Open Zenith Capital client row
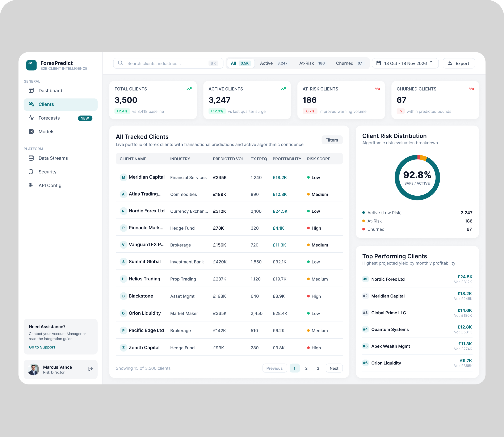504x437 pixels. 229,347
